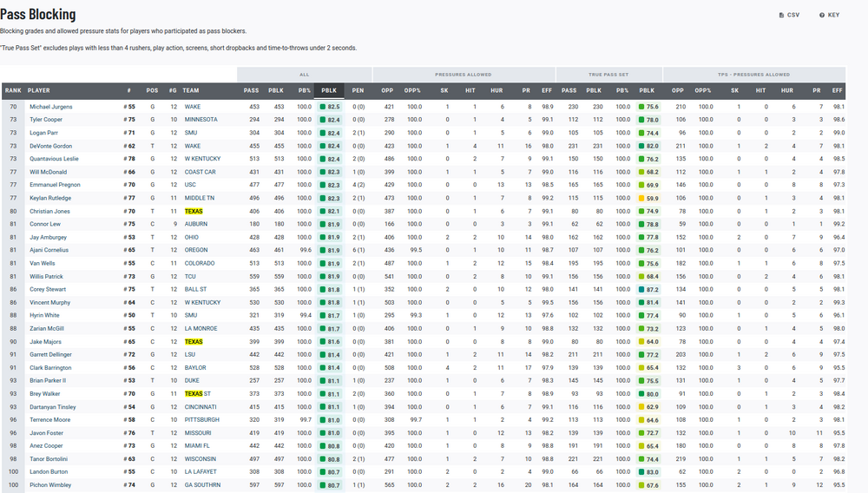
Task: Open Michael Jurgens player link
Action: point(51,107)
